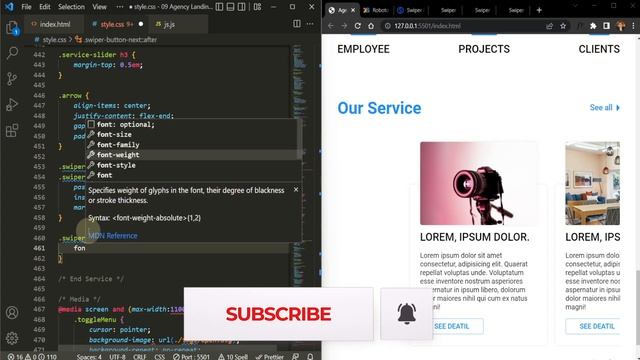The width and height of the screenshot is (640, 360).
Task: Open the Manage gear icon
Action: coord(12,338)
